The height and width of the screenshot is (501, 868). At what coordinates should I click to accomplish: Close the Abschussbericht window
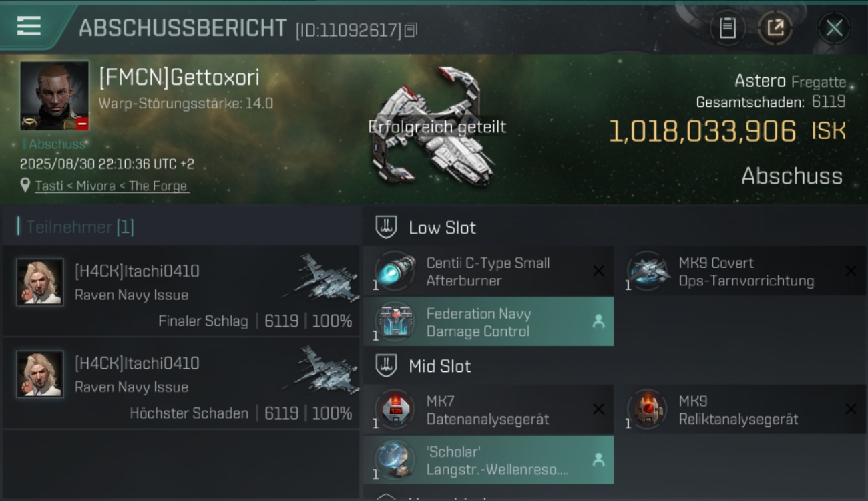coord(834,28)
